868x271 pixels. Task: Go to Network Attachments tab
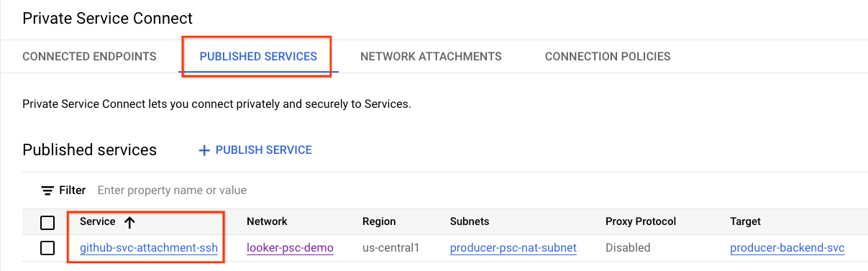click(x=431, y=56)
